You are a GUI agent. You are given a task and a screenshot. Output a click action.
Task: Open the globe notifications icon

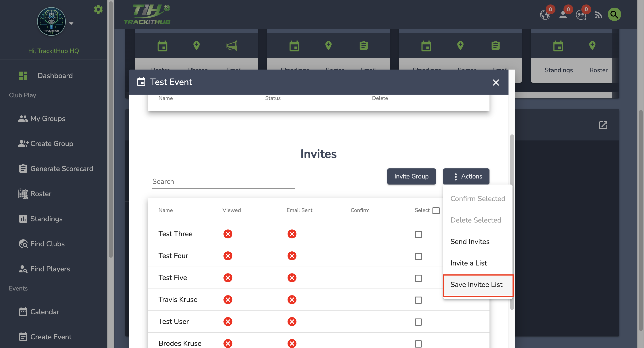click(x=545, y=15)
